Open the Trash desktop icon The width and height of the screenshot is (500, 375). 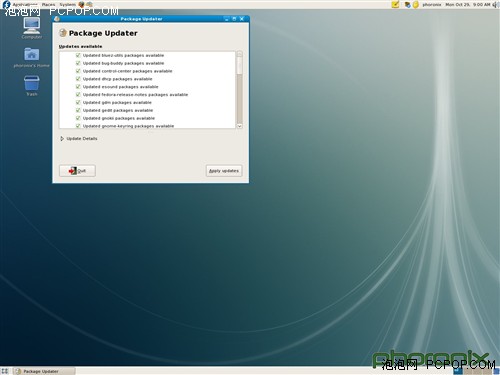(x=32, y=86)
